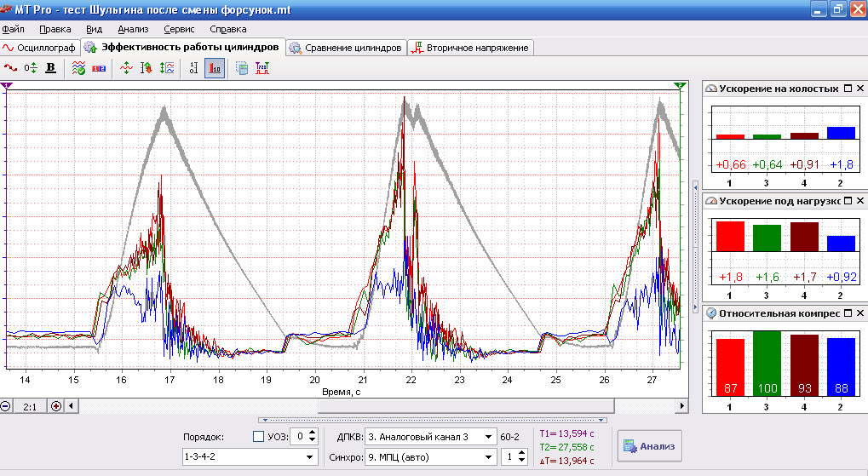Open the Вид menu

tap(94, 29)
